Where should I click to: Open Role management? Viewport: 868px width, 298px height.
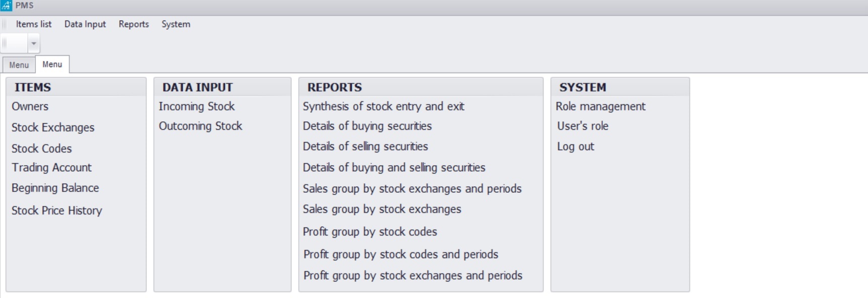pos(600,106)
